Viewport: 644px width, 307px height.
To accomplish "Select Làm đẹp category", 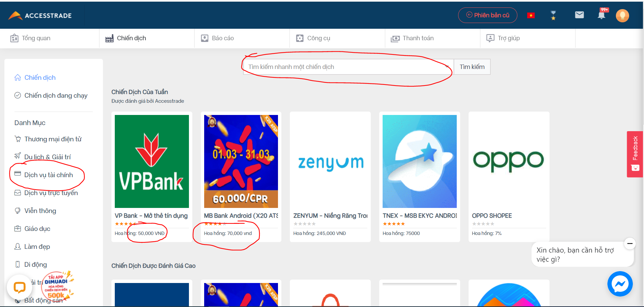I will (x=37, y=246).
